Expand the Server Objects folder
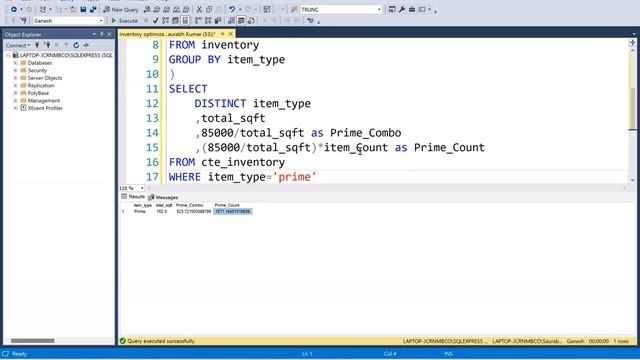Screen dimensions: 640x360 point(16,78)
